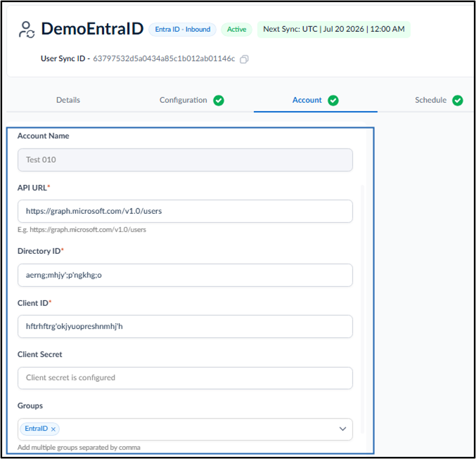Click the 'User Sync ID -' label

tap(65, 59)
